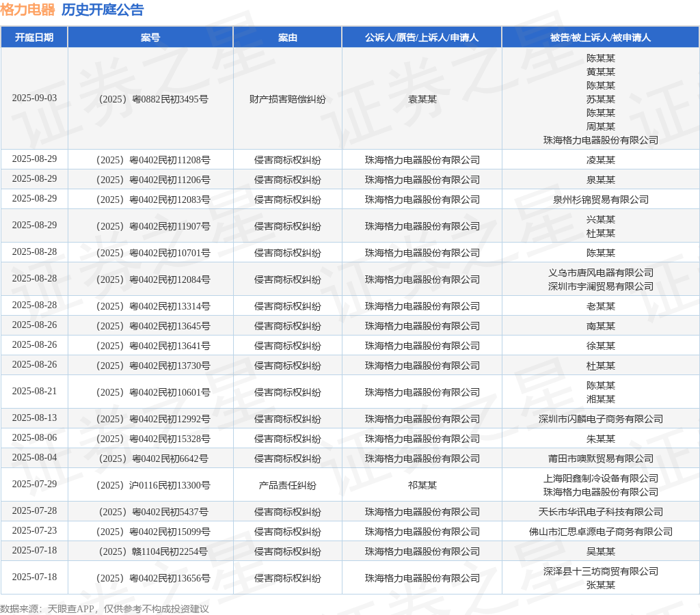Click defendant 佛山市汇思卓源电子商务有限公司
700x615 pixels.
(x=600, y=532)
